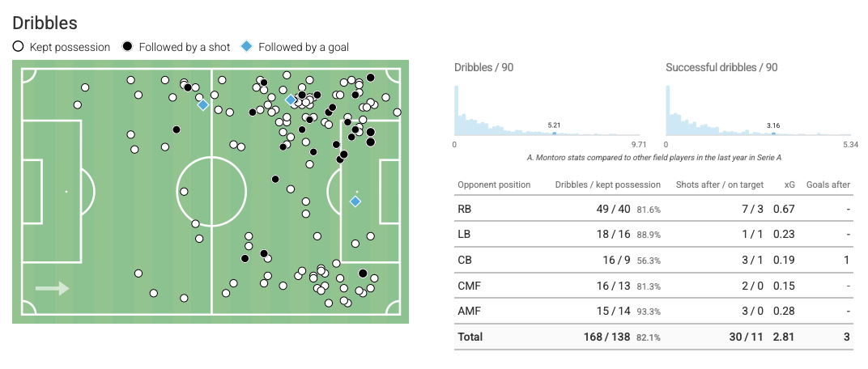Click the 5.21 marker bar in Dribbles histogram

[554, 133]
